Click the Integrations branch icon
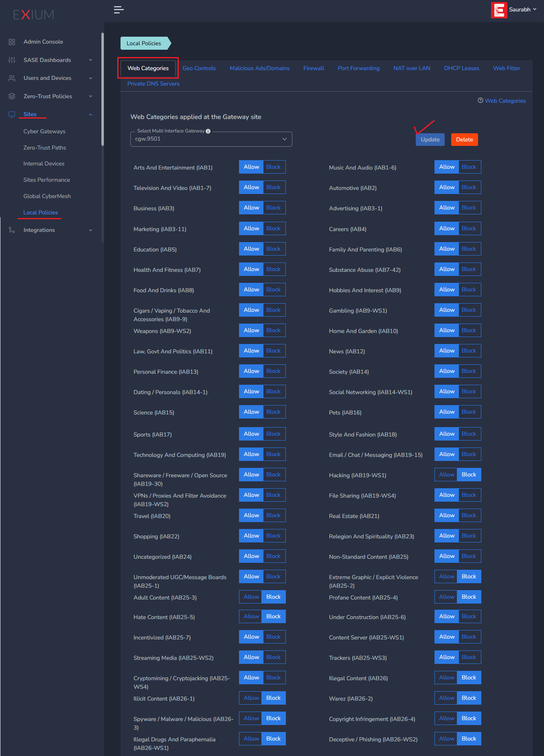Image resolution: width=544 pixels, height=756 pixels. (12, 230)
